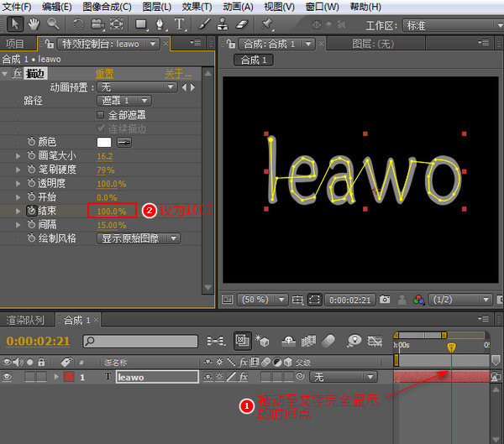This screenshot has height=444, width=504.
Task: Select the Clone Stamp tool
Action: pyautogui.click(x=223, y=24)
